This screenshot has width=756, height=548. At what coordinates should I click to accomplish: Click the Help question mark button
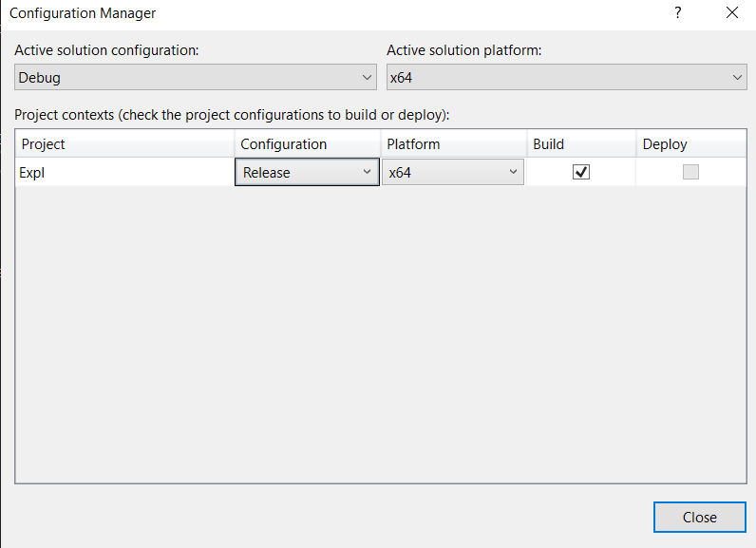click(678, 13)
